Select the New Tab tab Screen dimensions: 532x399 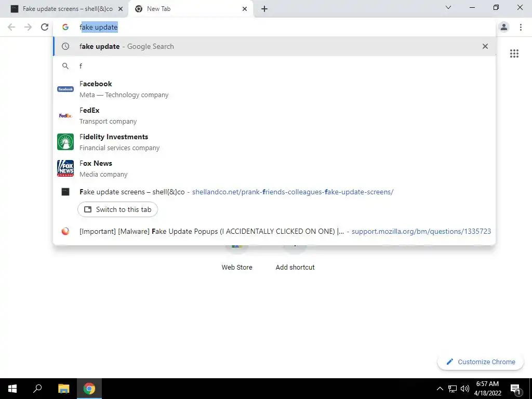(x=191, y=9)
